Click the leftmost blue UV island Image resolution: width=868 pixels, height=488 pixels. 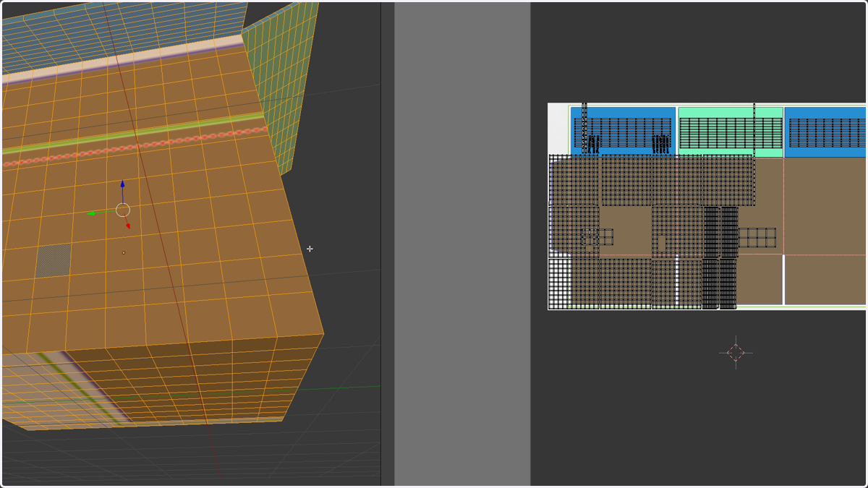click(623, 132)
